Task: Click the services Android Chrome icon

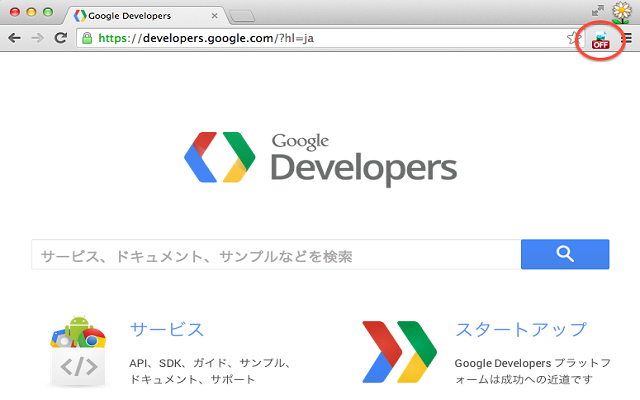Action: tap(78, 350)
